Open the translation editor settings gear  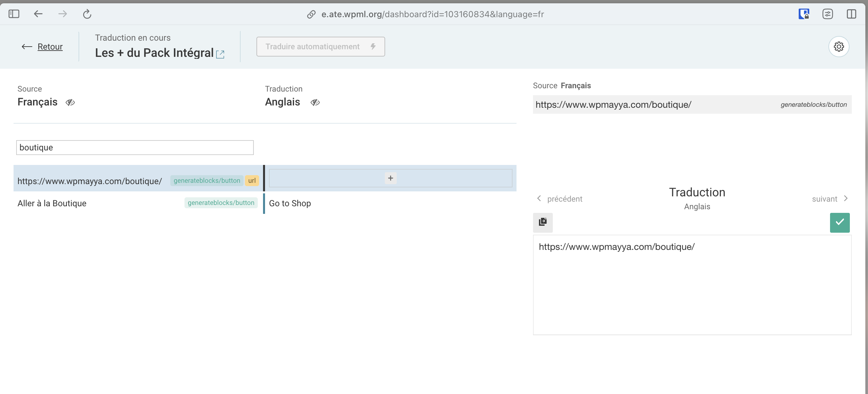pyautogui.click(x=838, y=47)
